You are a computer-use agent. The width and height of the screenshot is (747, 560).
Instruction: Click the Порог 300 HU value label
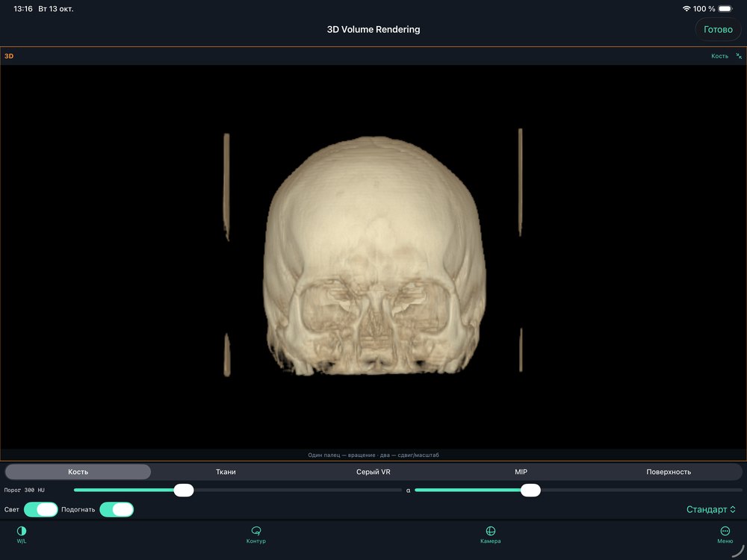25,490
